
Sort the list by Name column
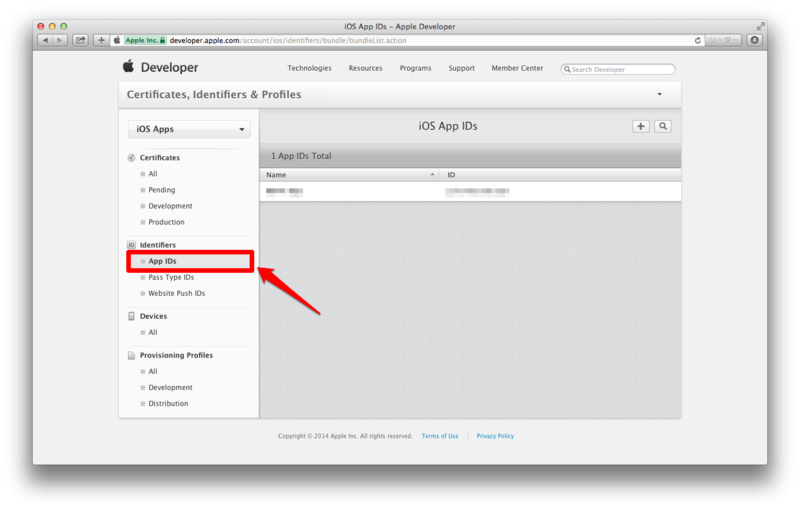349,174
